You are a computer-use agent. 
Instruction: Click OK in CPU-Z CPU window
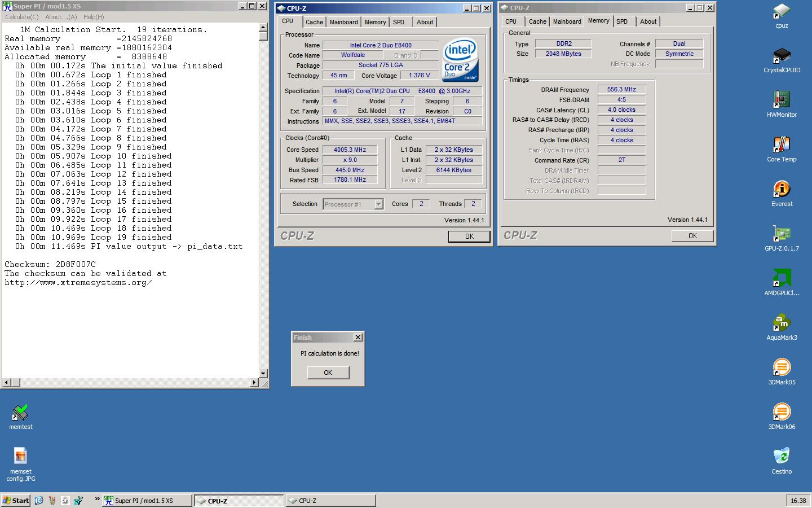[x=469, y=237]
